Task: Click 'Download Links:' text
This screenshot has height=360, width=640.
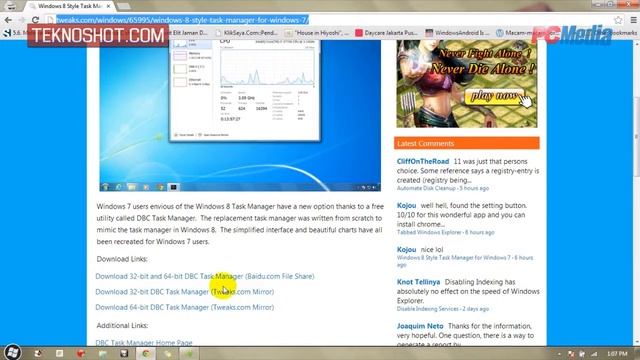Action: (x=122, y=259)
